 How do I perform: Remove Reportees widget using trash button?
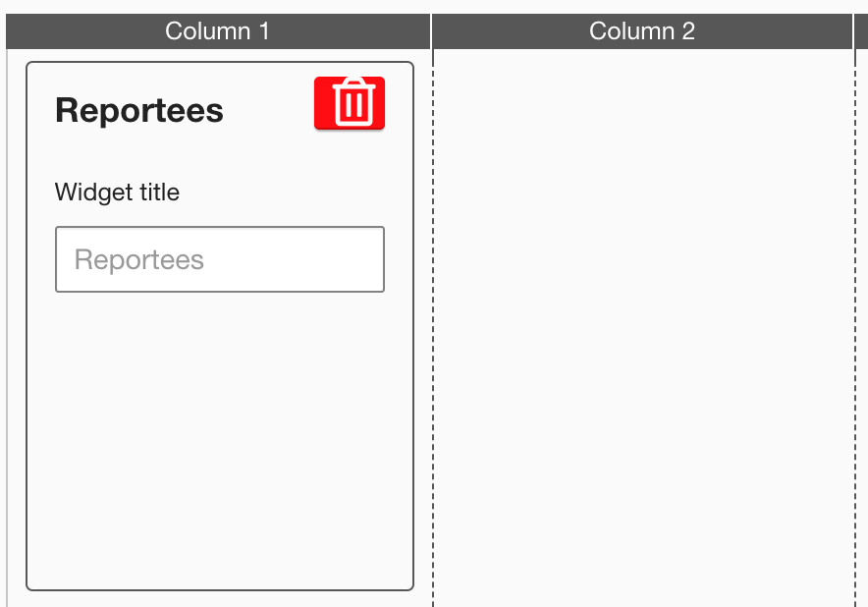point(350,102)
